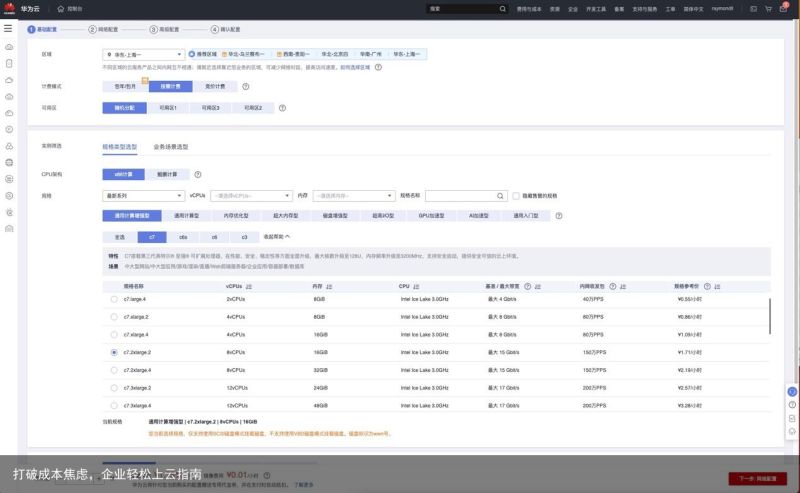The image size is (800, 493).
Task: Choose the 鲲鹏计算 CPU architecture button
Action: point(167,175)
